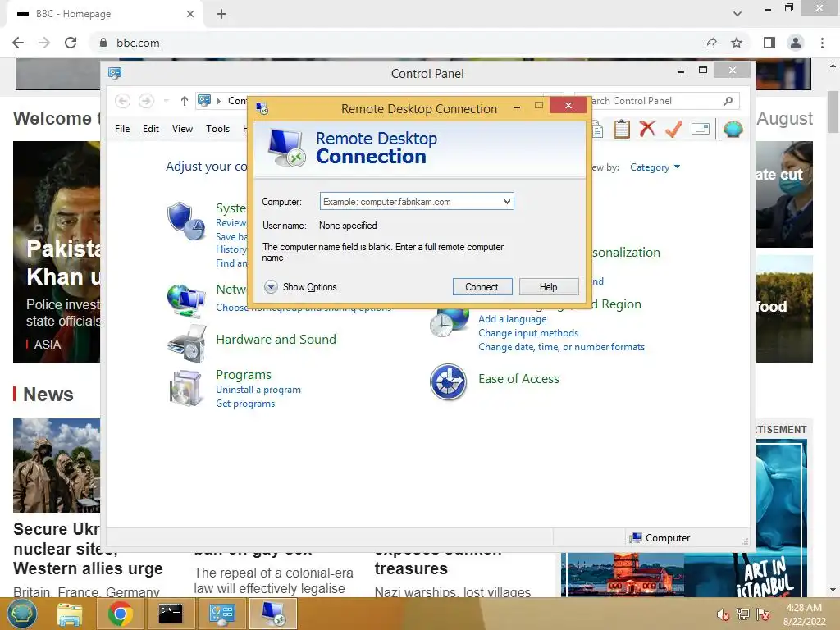Open the File menu in Control Panel
Viewport: 840px width, 630px height.
[122, 129]
